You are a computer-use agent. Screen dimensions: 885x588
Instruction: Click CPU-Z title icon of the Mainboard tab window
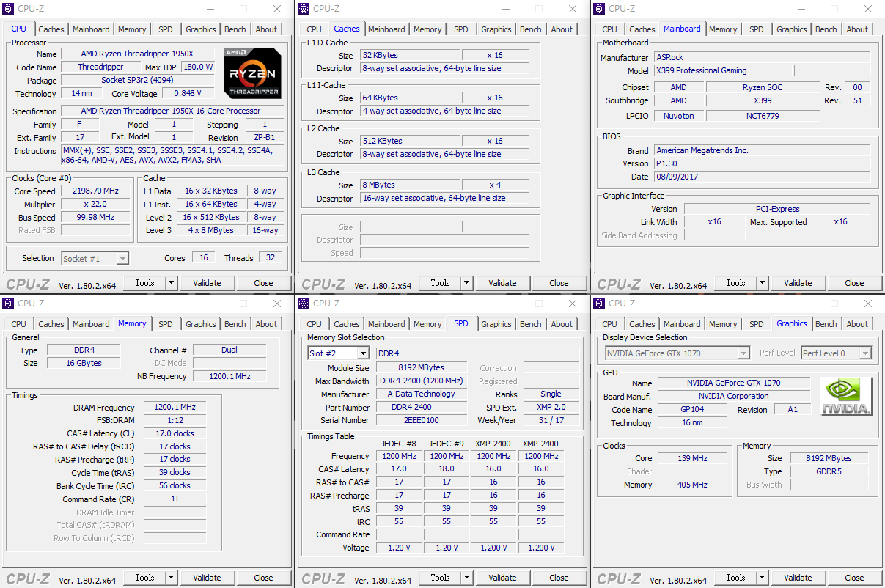coord(599,9)
